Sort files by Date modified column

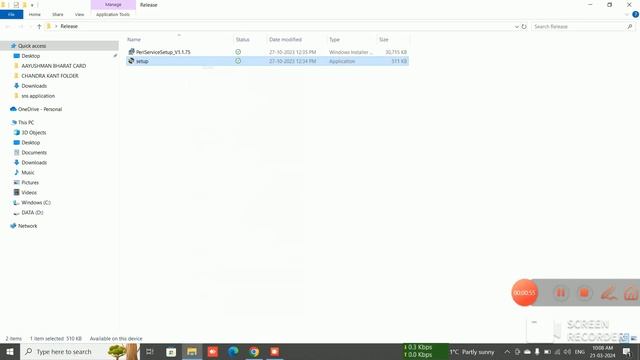tap(285, 40)
